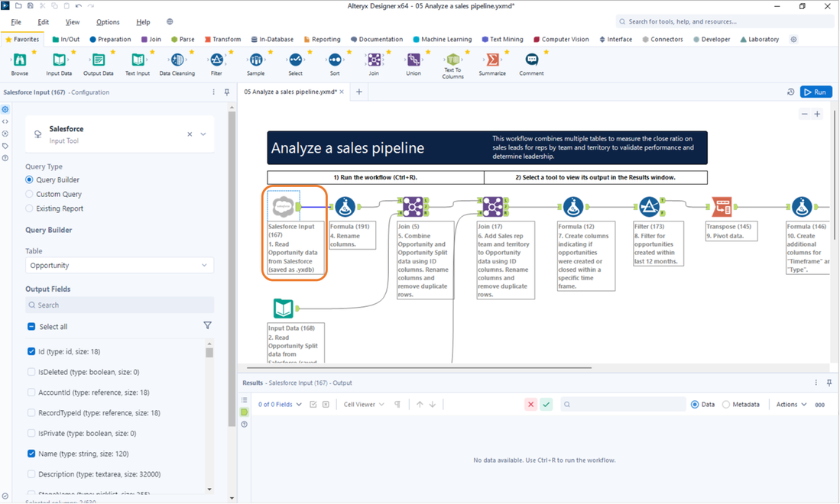This screenshot has width=840, height=504.
Task: Select the Filter tool in the palette
Action: pos(216,60)
